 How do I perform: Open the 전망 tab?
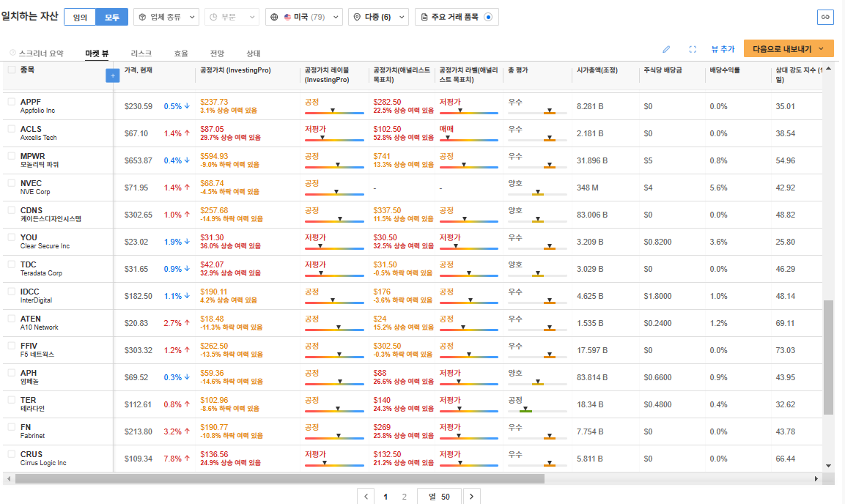click(x=217, y=53)
